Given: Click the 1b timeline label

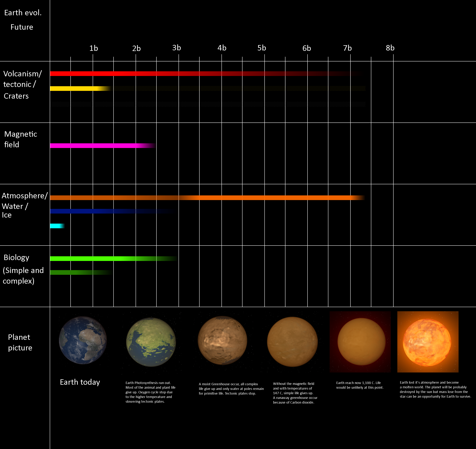Looking at the screenshot, I should (94, 48).
